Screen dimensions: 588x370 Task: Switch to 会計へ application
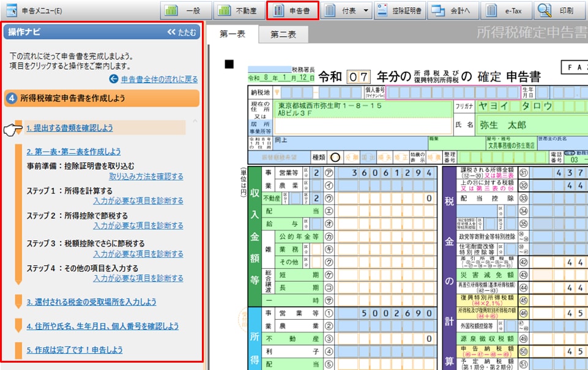coord(453,10)
